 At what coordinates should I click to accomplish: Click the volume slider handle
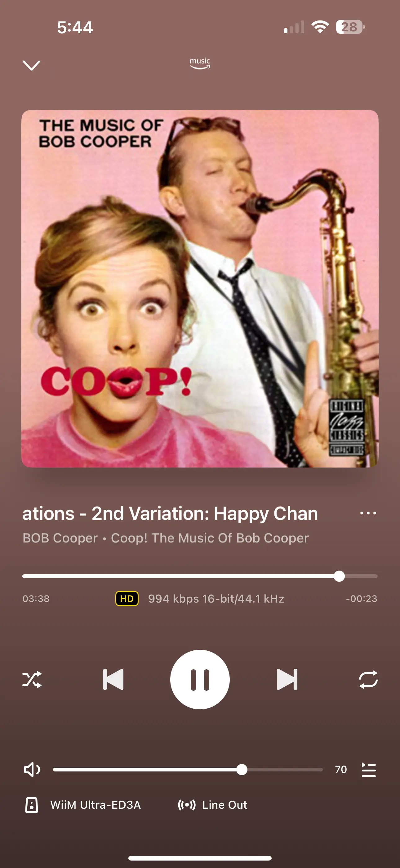click(242, 770)
